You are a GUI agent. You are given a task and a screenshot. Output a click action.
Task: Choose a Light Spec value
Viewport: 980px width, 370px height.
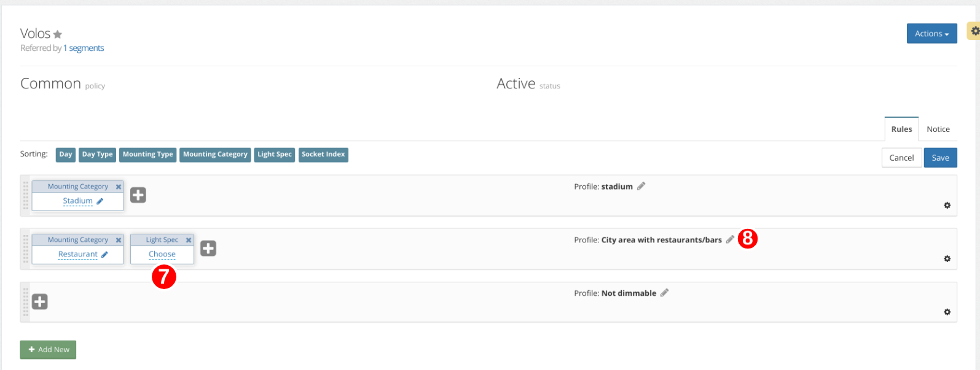[162, 255]
